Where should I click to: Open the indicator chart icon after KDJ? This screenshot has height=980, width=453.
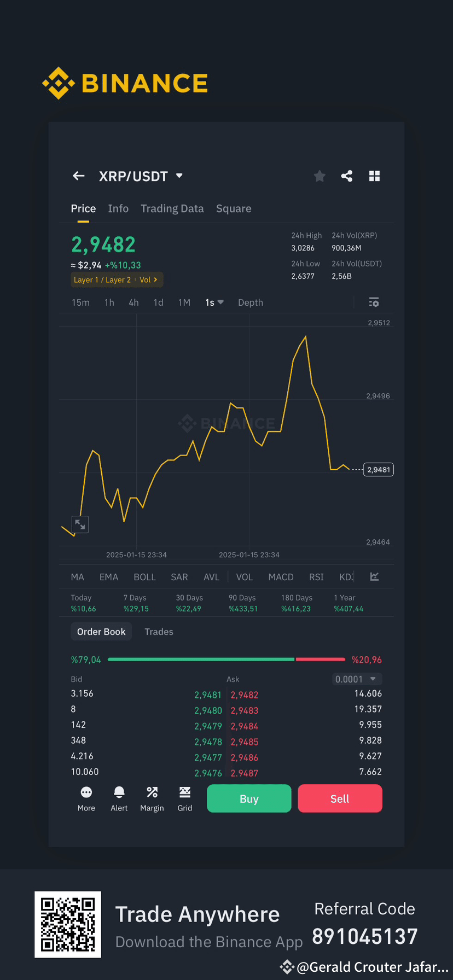coord(375,576)
